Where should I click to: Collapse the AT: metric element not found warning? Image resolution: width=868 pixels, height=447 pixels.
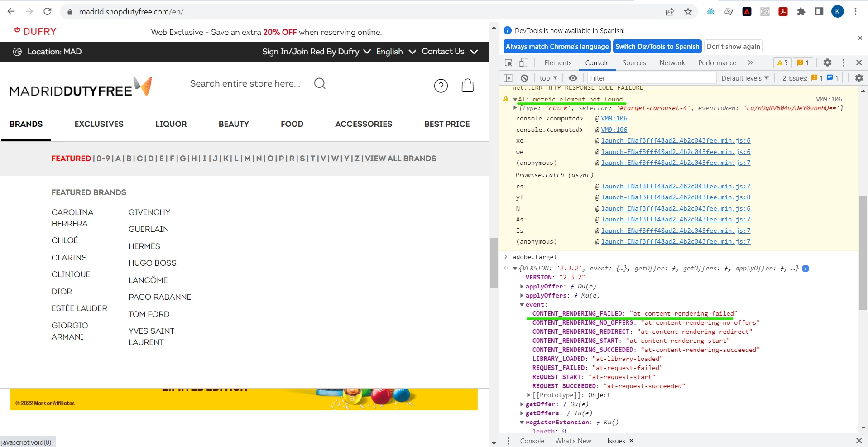click(x=515, y=99)
